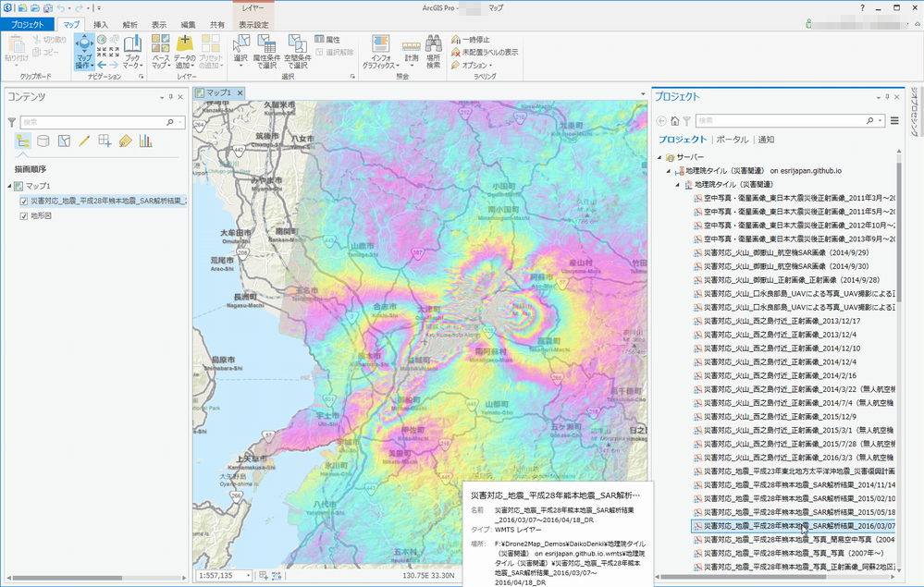The width and height of the screenshot is (924, 587).
Task: Uncheck the 地形図 layer checkbox
Action: coord(24,216)
